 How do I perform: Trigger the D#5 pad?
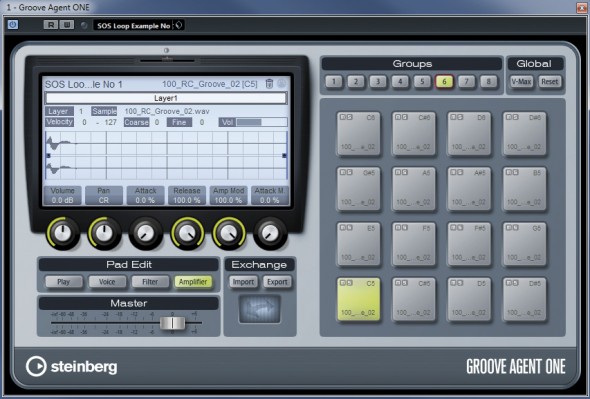tap(525, 299)
